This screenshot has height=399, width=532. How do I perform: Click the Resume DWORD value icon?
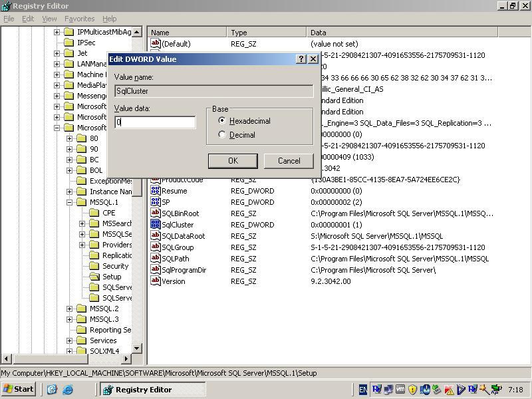[x=156, y=191]
